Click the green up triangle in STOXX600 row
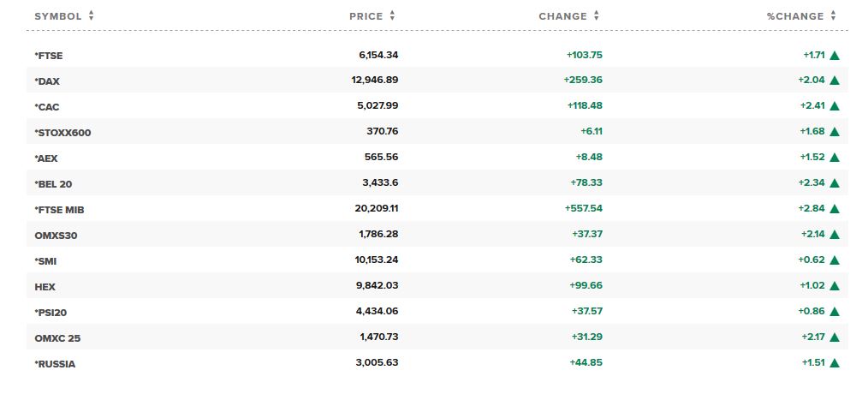This screenshot has height=406, width=868. click(x=835, y=132)
